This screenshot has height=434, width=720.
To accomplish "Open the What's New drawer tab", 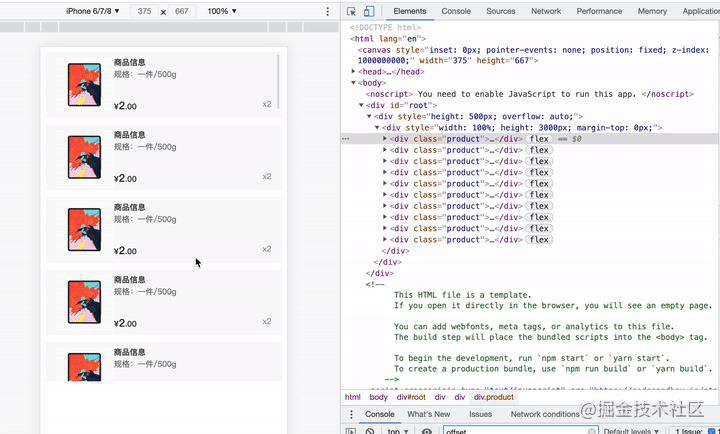I will 429,414.
